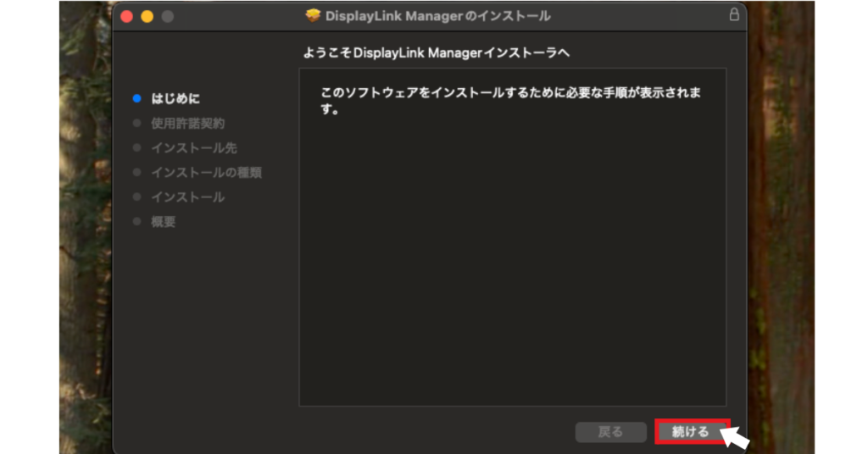
Task: Close the installer with the red button
Action: click(127, 16)
